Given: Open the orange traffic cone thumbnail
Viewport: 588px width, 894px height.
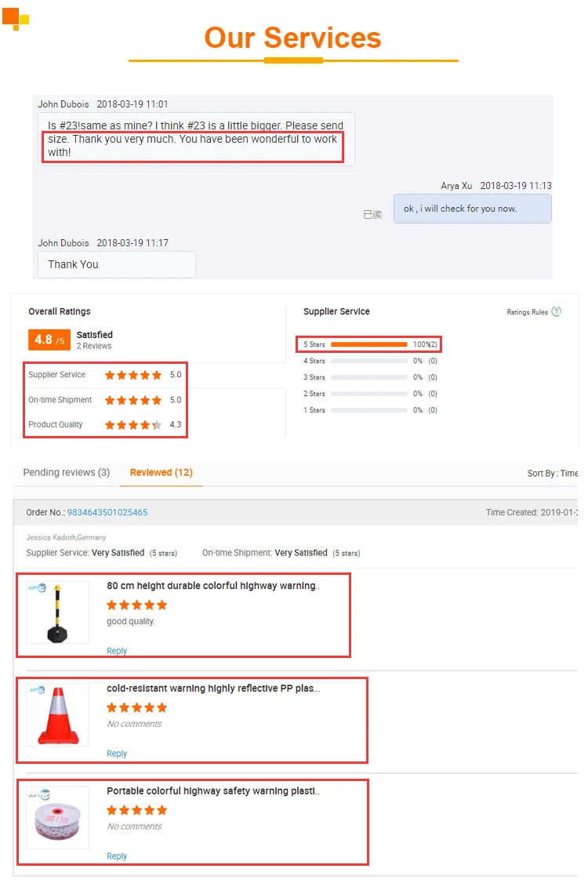Looking at the screenshot, I should point(57,715).
